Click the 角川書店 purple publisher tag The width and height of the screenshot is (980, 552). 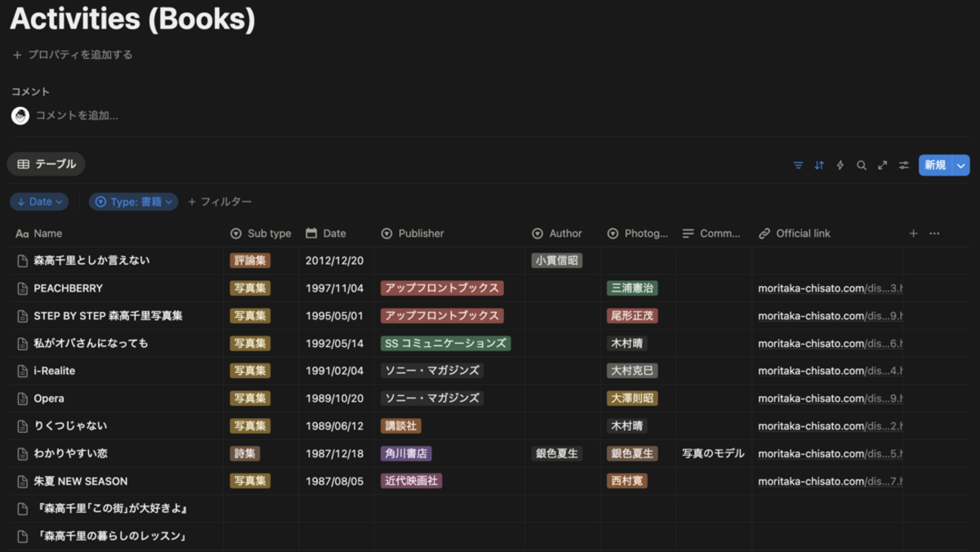coord(406,453)
